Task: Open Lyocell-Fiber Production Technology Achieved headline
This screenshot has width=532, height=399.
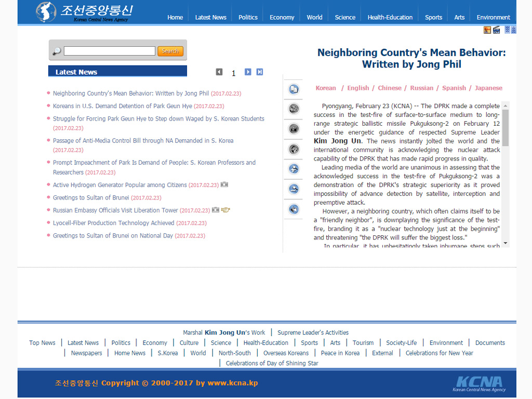Action: [114, 223]
